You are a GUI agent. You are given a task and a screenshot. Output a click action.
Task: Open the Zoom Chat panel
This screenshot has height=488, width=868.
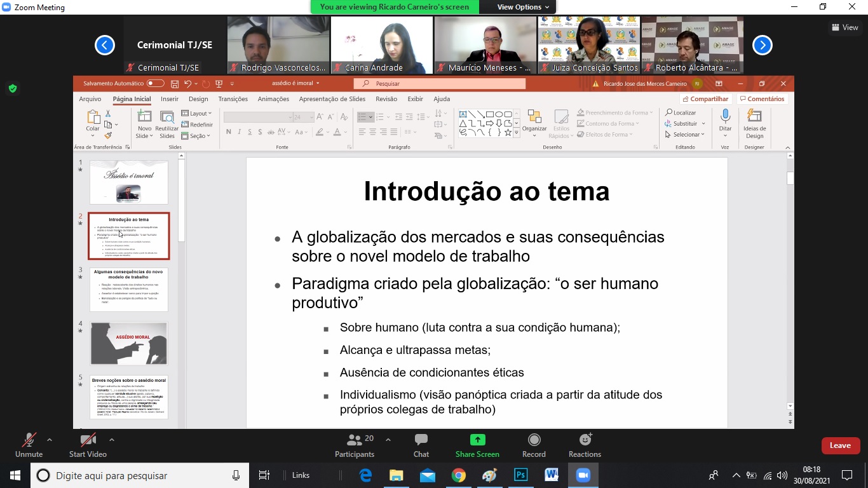421,445
